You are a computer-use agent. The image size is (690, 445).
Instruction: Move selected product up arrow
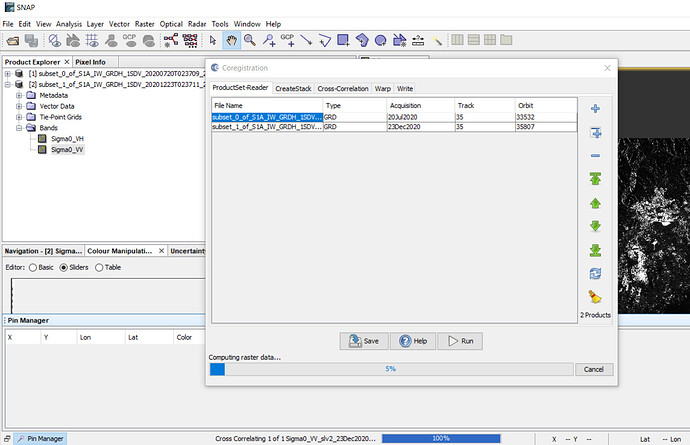click(595, 203)
